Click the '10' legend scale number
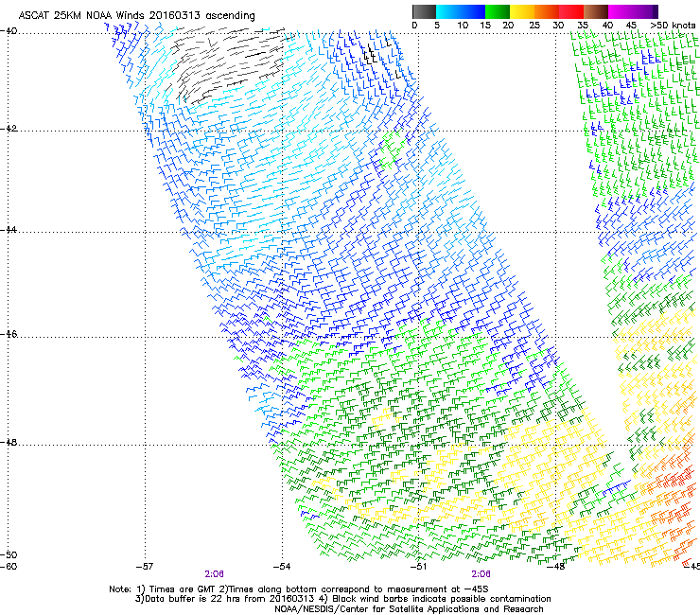 click(x=463, y=26)
